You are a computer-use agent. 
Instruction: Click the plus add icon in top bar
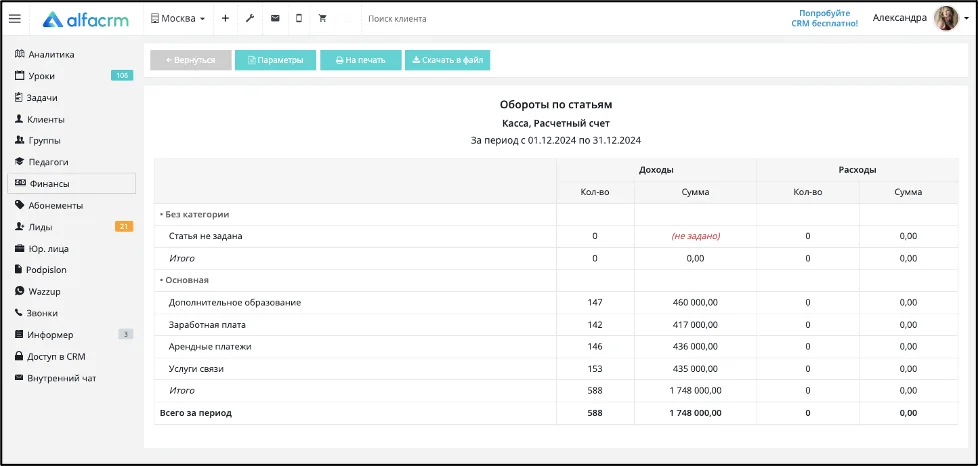tap(225, 19)
